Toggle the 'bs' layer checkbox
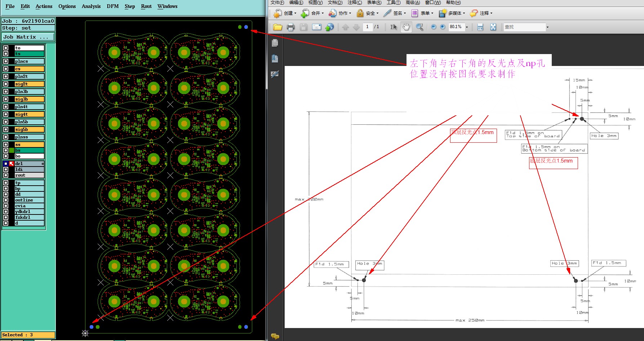 click(x=6, y=150)
